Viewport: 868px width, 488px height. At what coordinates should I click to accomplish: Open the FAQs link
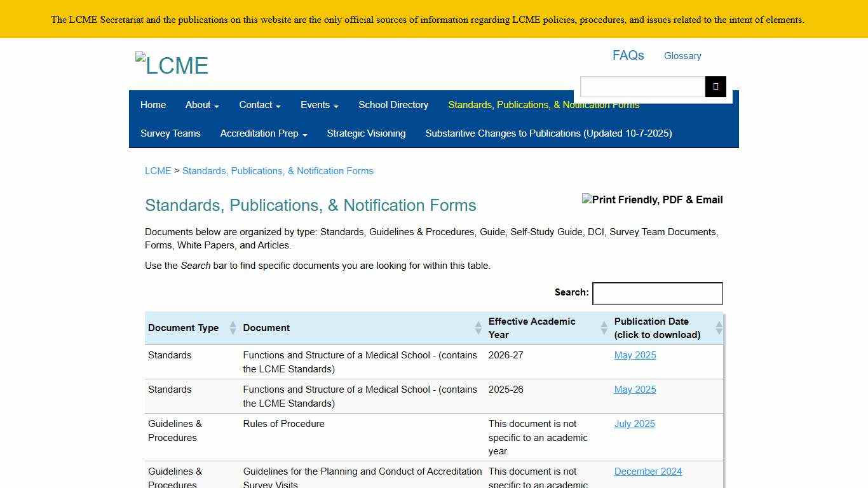click(x=628, y=55)
